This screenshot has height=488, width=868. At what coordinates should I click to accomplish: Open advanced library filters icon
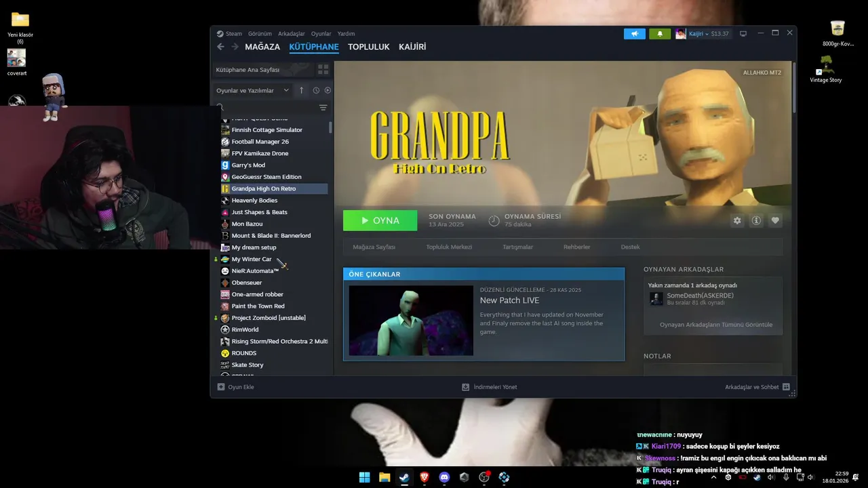tap(323, 108)
